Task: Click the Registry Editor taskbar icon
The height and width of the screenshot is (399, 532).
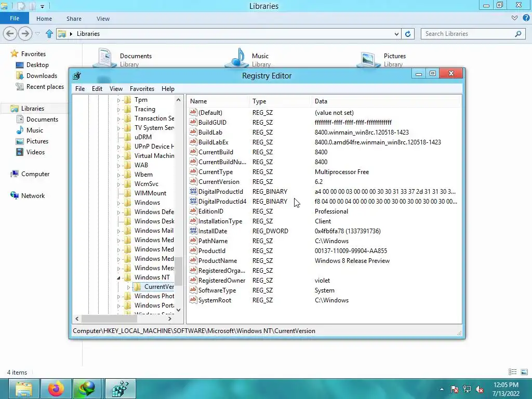Action: (120, 389)
